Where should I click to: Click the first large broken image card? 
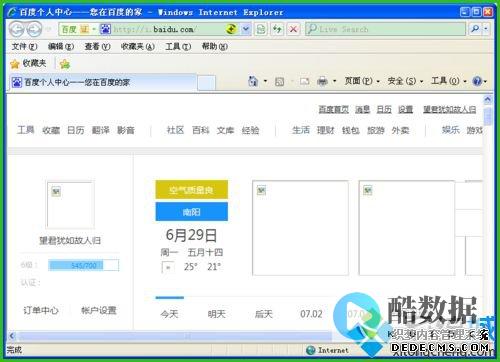click(300, 228)
